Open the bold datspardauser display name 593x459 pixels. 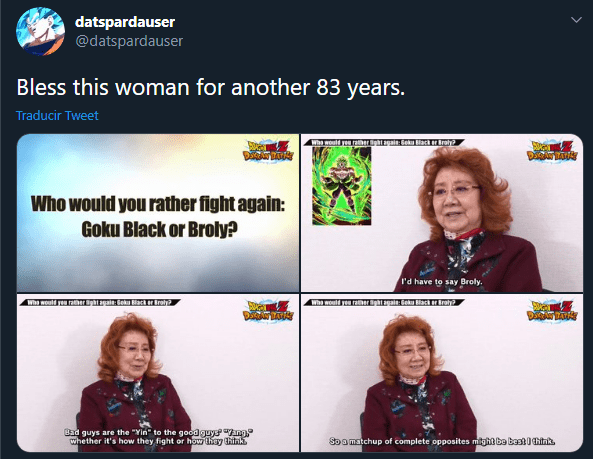(125, 22)
